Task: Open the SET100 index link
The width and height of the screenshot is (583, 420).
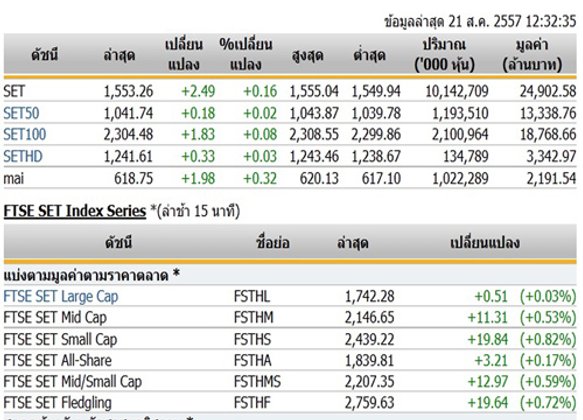Action: pyautogui.click(x=25, y=135)
